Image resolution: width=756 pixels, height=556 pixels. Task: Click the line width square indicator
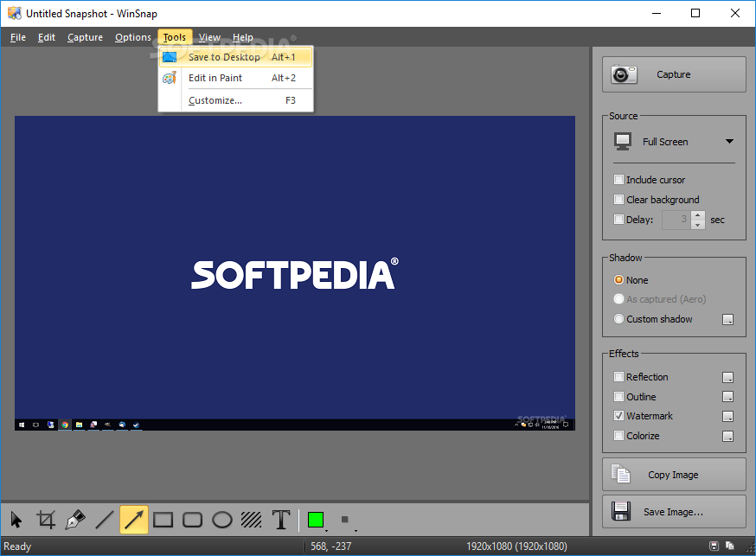coord(345,520)
